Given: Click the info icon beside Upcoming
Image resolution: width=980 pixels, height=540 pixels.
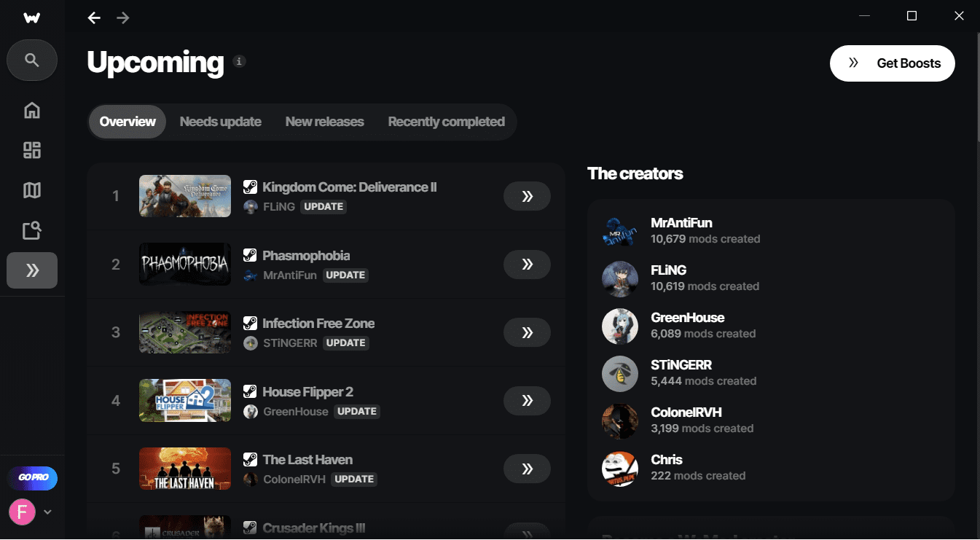Looking at the screenshot, I should pyautogui.click(x=239, y=61).
